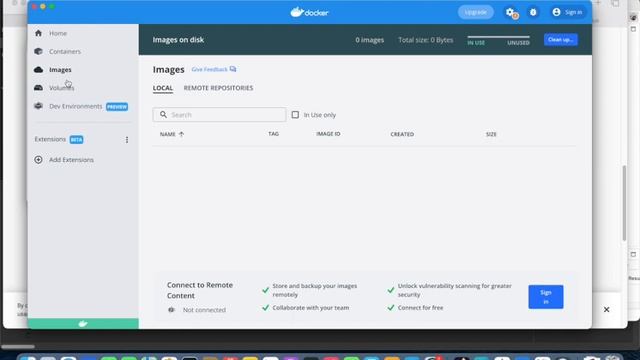The width and height of the screenshot is (640, 360).
Task: Focus the image Search field
Action: click(x=220, y=115)
